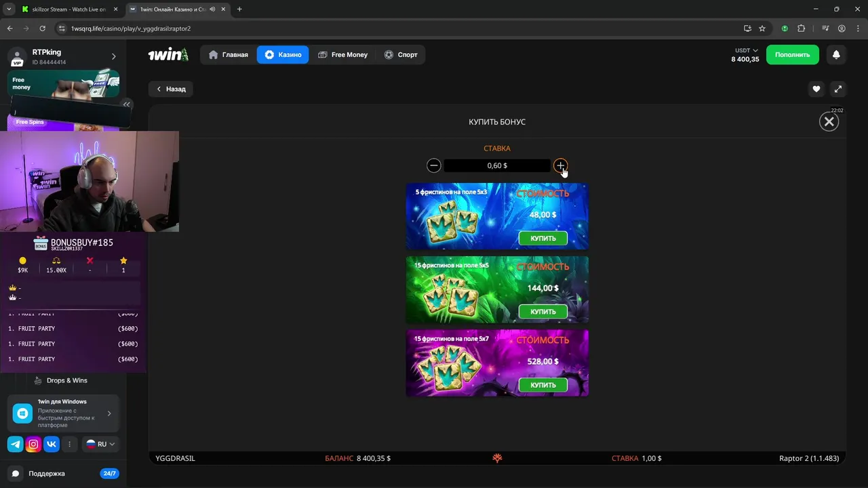Viewport: 868px width, 488px height.
Task: Click the address bar URL
Action: point(131,28)
